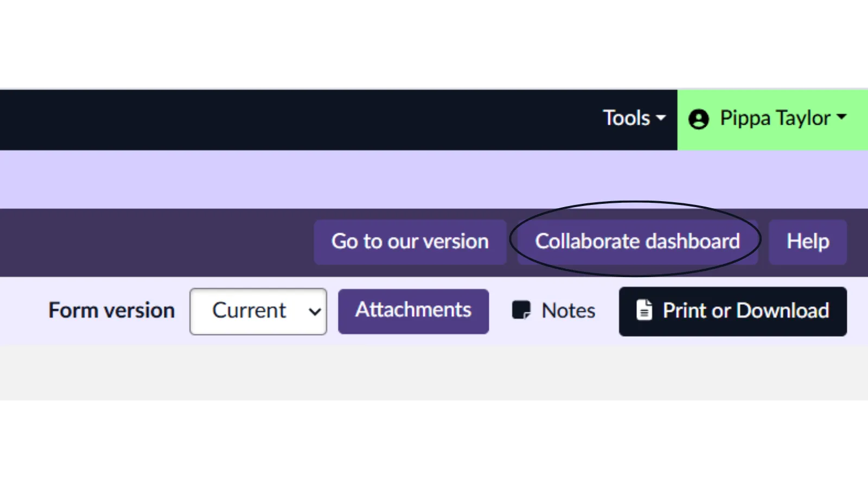The image size is (868, 488).
Task: Expand the caret next to Pippa Taylor
Action: 841,117
